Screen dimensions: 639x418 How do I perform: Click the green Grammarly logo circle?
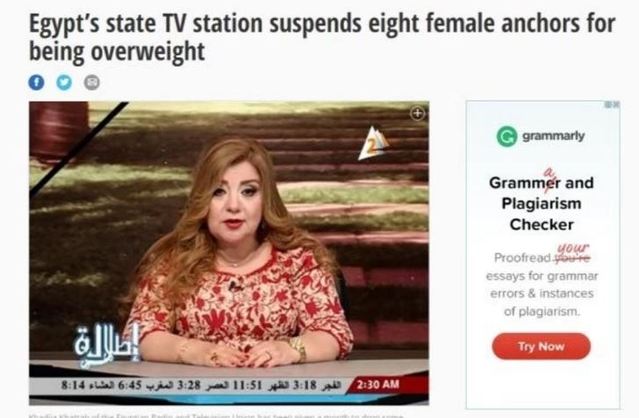(507, 136)
